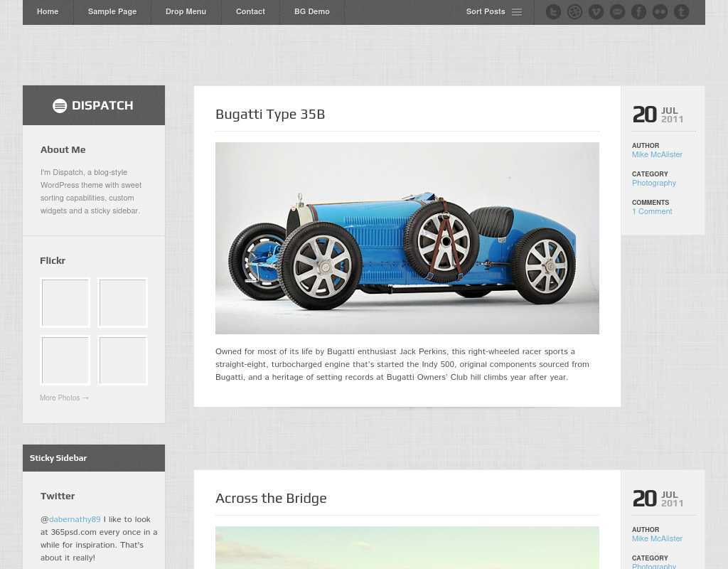Open the Facebook social icon
Image resolution: width=728 pixels, height=569 pixels.
coord(638,12)
